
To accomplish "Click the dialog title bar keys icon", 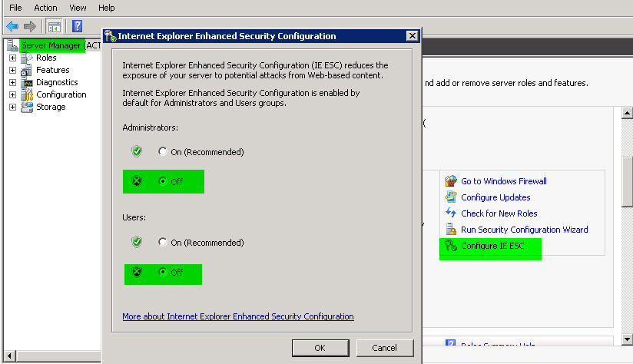I will [110, 36].
